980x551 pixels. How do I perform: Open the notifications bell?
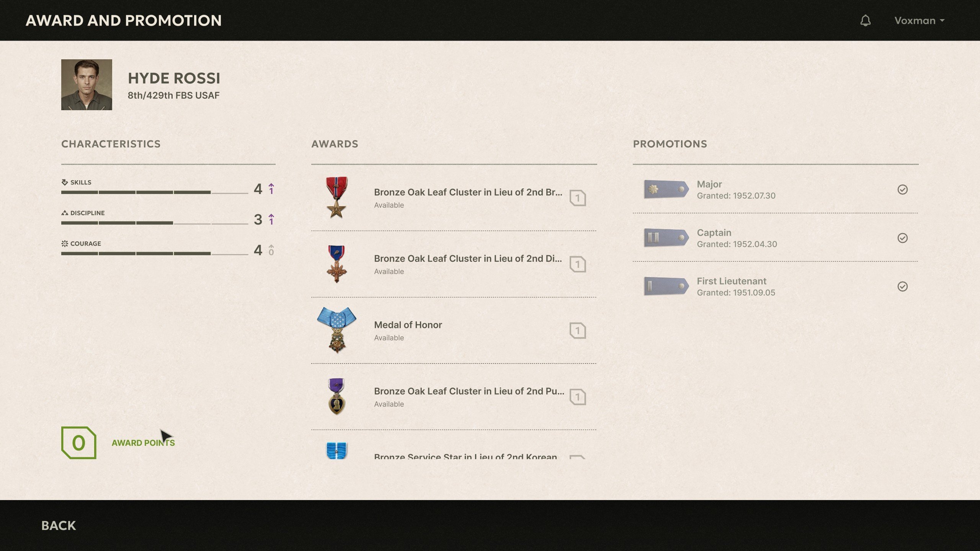(865, 21)
